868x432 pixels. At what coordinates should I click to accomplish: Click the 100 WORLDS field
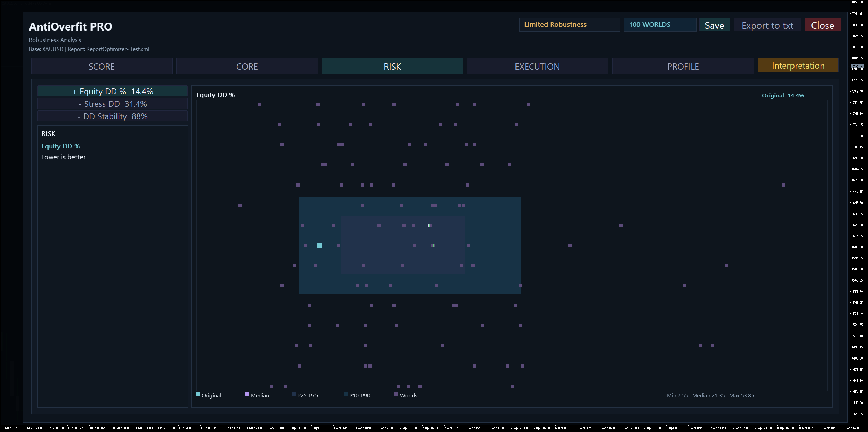(x=660, y=25)
